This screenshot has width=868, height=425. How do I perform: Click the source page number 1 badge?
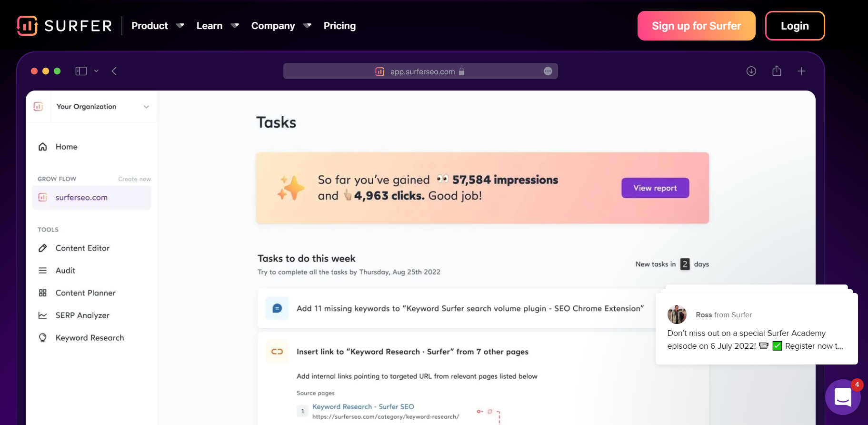click(302, 411)
